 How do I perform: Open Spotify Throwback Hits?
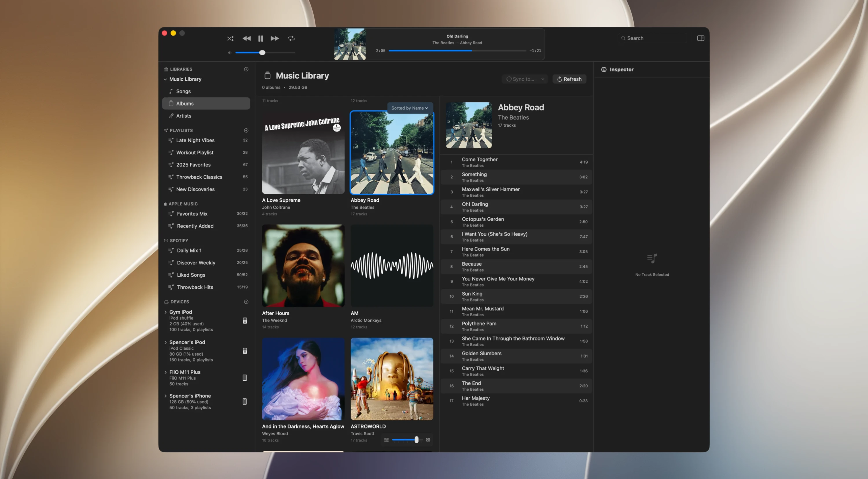206,287
